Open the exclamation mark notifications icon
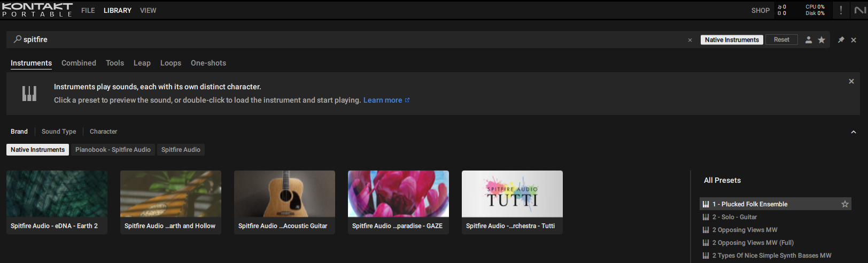Image resolution: width=868 pixels, height=263 pixels. click(x=841, y=10)
